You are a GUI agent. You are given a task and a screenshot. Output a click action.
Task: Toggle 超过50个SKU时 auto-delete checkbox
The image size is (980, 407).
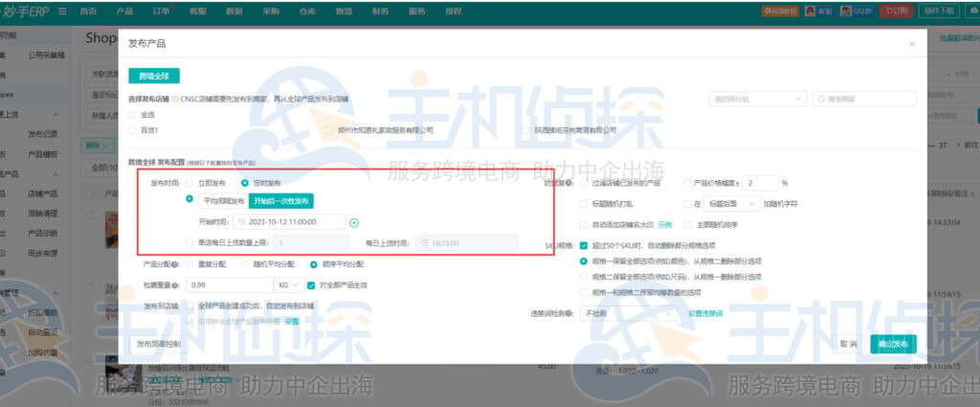584,246
